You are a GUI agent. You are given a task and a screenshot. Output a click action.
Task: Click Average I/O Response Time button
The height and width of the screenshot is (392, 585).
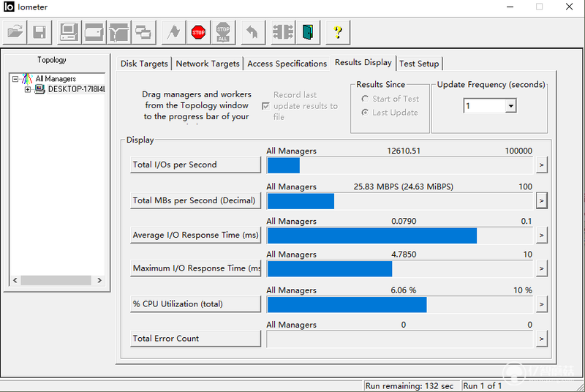click(x=195, y=235)
